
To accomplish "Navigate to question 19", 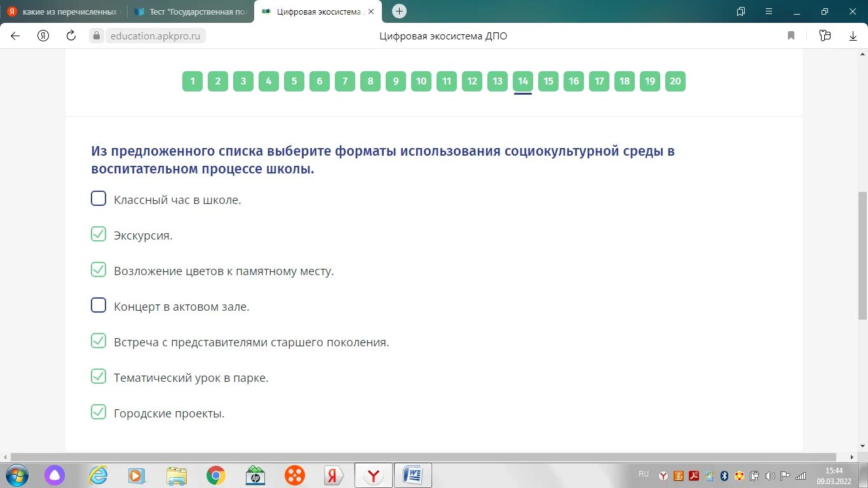I will coord(650,81).
